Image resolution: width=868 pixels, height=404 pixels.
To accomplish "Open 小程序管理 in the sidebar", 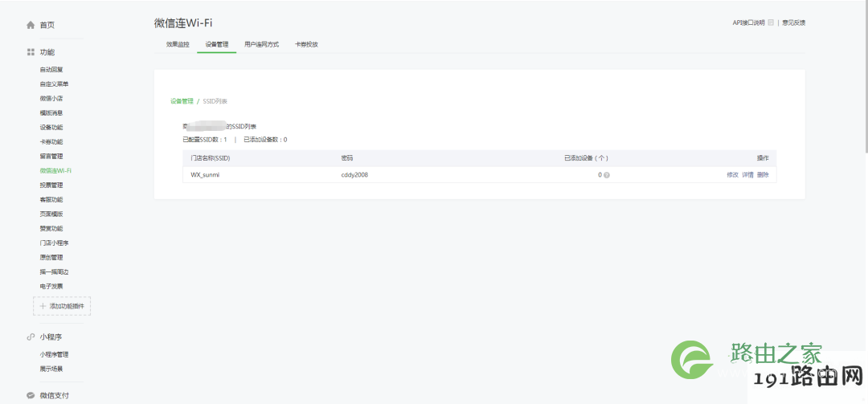I will pos(55,354).
